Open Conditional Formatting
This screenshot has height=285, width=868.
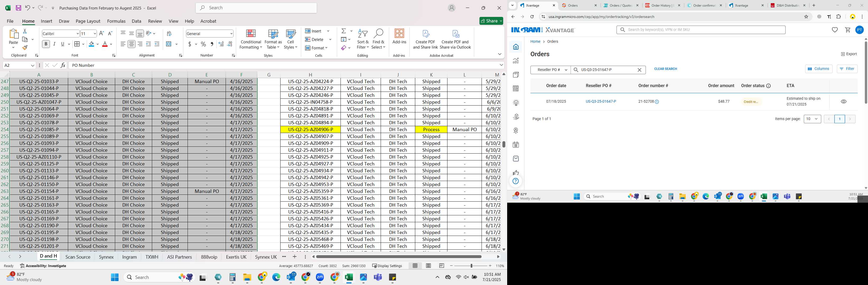251,39
